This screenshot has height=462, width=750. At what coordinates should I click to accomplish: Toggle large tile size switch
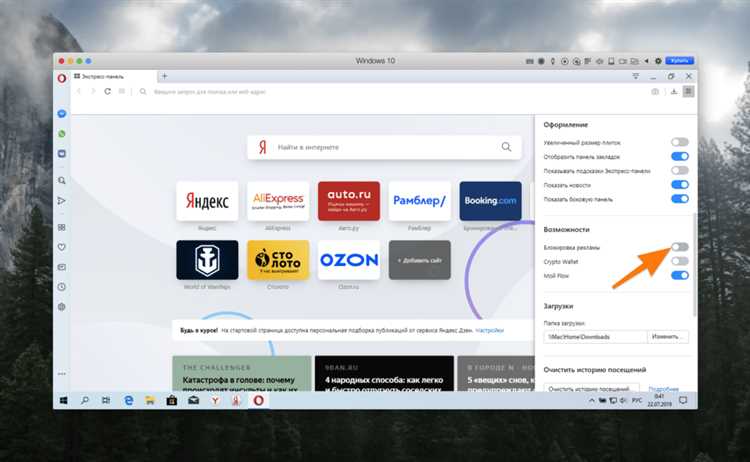(x=680, y=142)
